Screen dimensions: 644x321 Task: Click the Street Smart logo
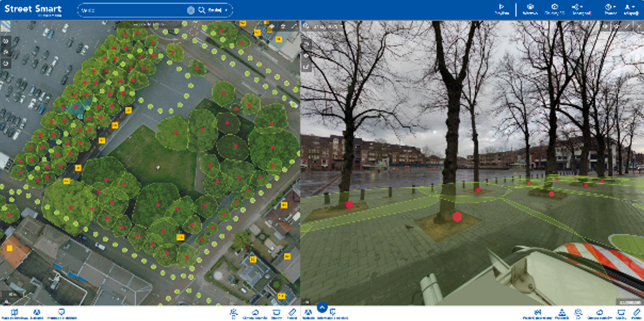[x=33, y=9]
